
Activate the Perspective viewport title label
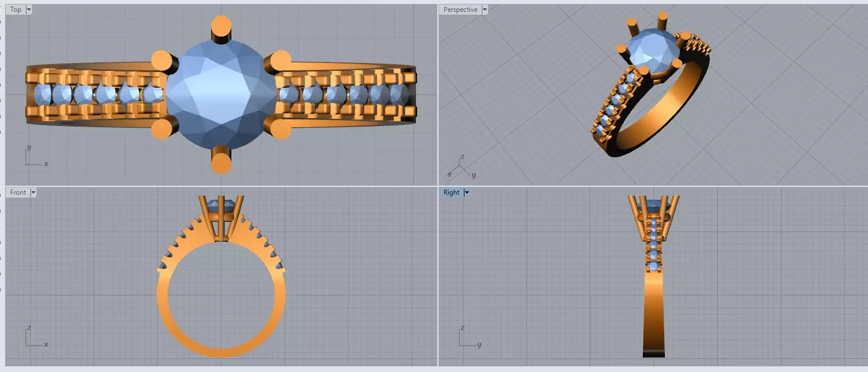coord(460,10)
